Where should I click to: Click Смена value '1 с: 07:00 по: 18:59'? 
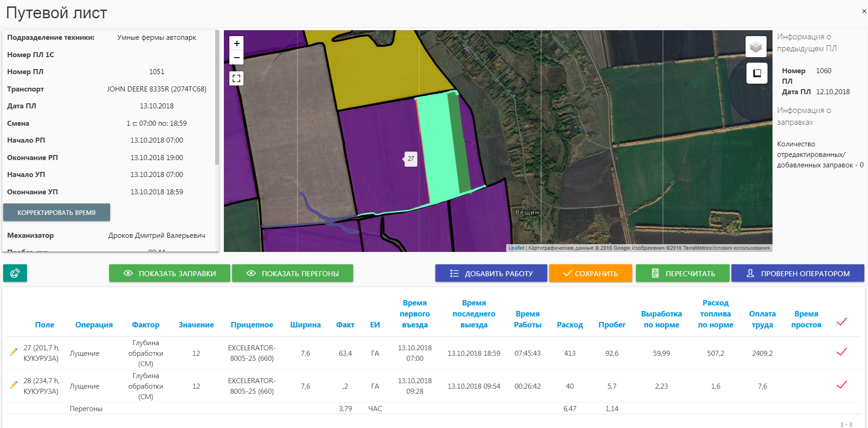(x=157, y=123)
